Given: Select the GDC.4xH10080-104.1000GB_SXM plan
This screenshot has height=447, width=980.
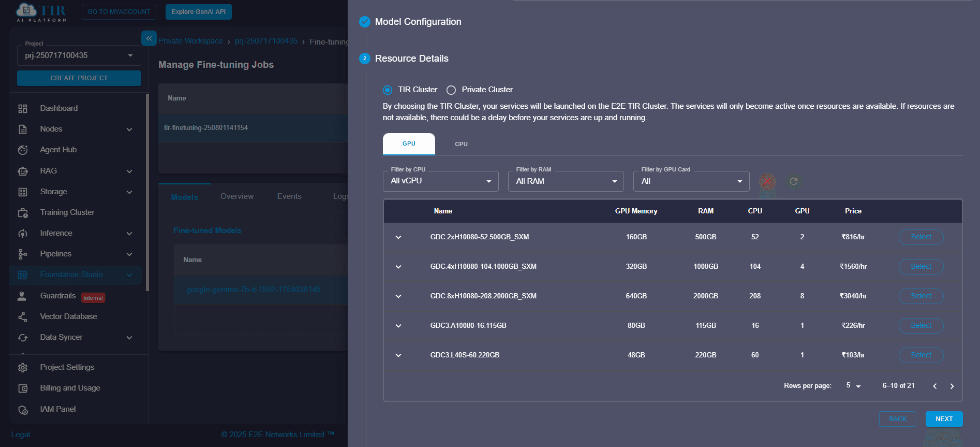Looking at the screenshot, I should coord(921,267).
